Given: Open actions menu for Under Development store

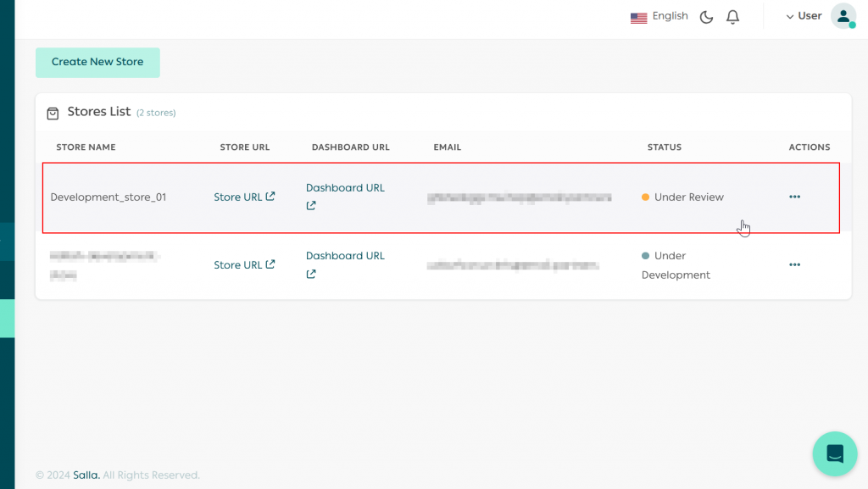Looking at the screenshot, I should tap(794, 265).
